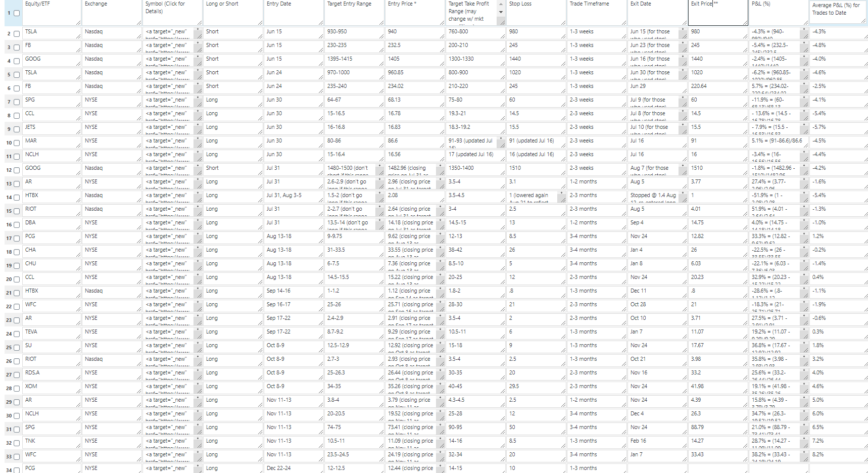Edit the Average P&L (%) for Trades header
The height and width of the screenshot is (473, 868).
839,13
